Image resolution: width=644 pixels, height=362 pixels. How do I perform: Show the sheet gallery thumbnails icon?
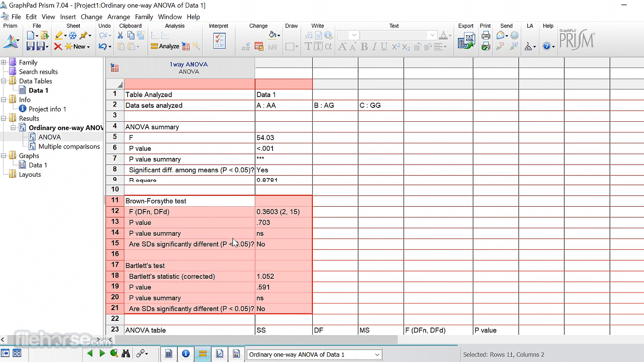tap(17, 353)
